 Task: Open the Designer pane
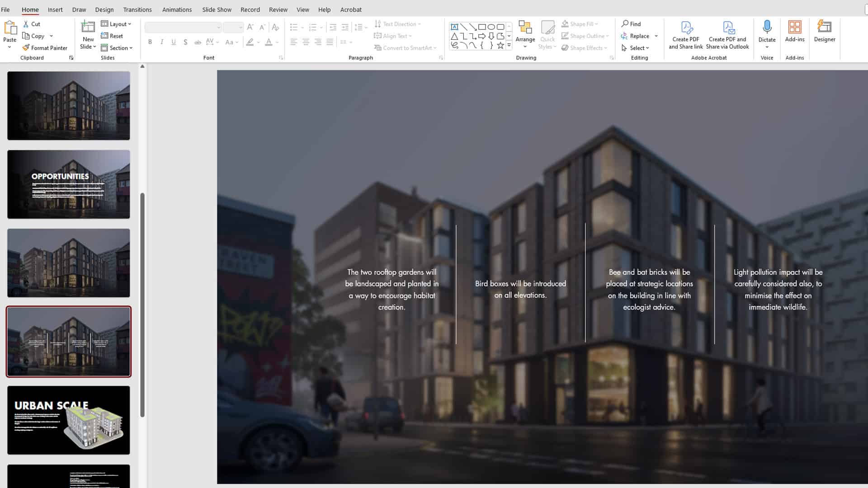824,32
